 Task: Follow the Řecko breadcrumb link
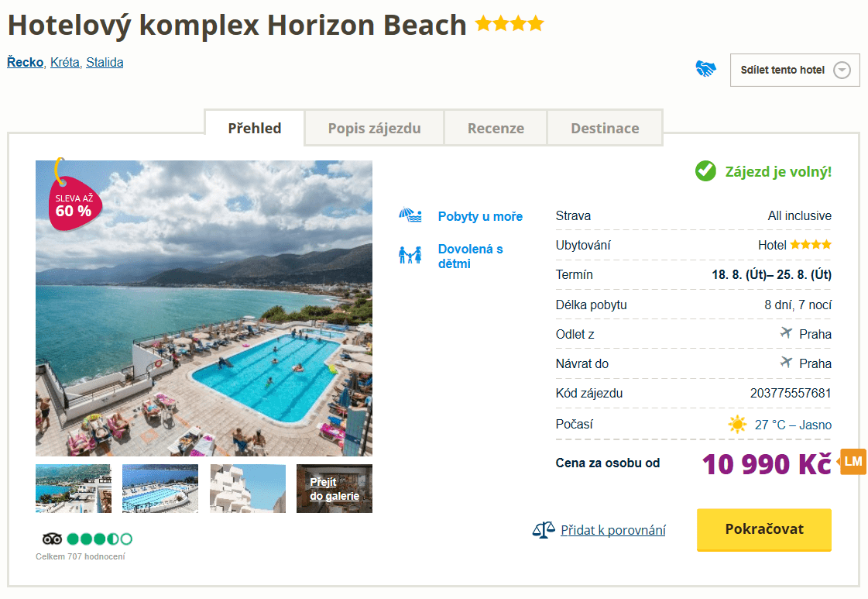(x=25, y=62)
